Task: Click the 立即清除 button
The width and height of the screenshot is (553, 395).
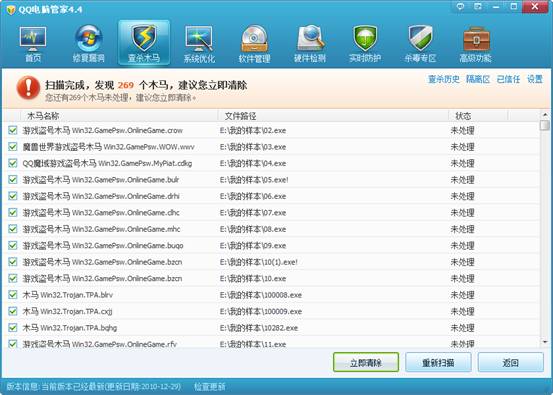Action: (x=366, y=362)
